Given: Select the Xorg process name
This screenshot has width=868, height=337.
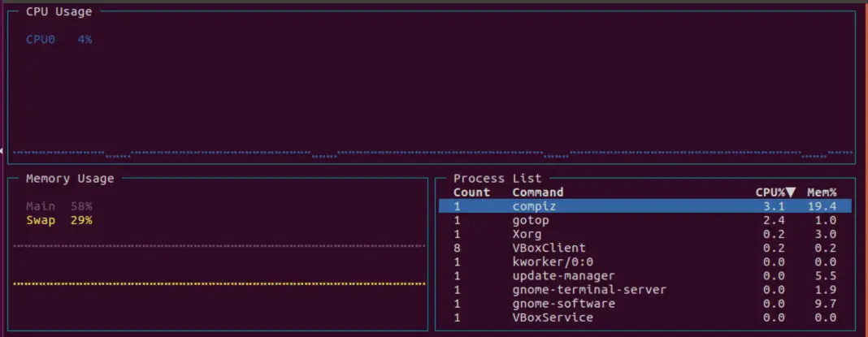Looking at the screenshot, I should (x=527, y=234).
